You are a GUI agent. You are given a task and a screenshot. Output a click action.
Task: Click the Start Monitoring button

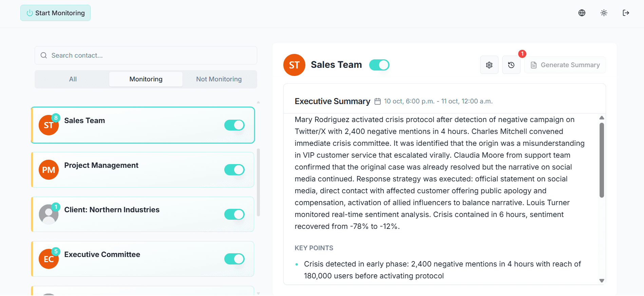(x=55, y=13)
